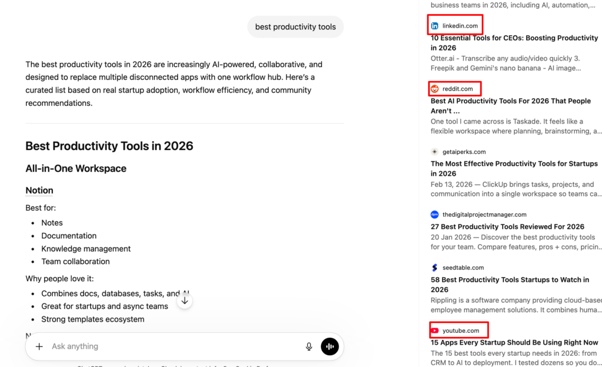Click the LinkedIn favicon in sources

coord(435,26)
